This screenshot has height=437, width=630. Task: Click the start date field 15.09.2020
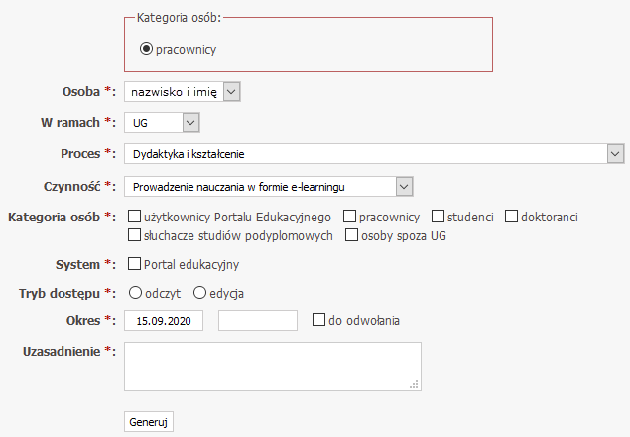164,321
